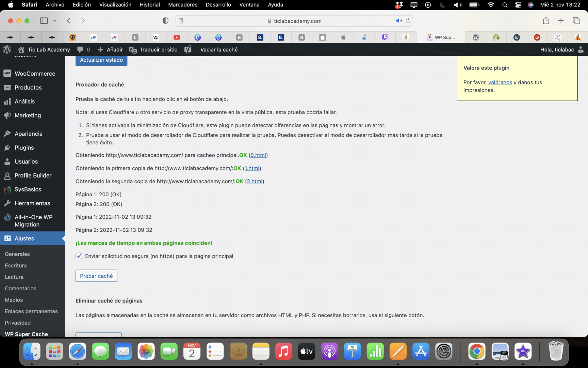Image resolution: width=588 pixels, height=368 pixels.
Task: Click the menu bar date and time
Action: (x=560, y=5)
